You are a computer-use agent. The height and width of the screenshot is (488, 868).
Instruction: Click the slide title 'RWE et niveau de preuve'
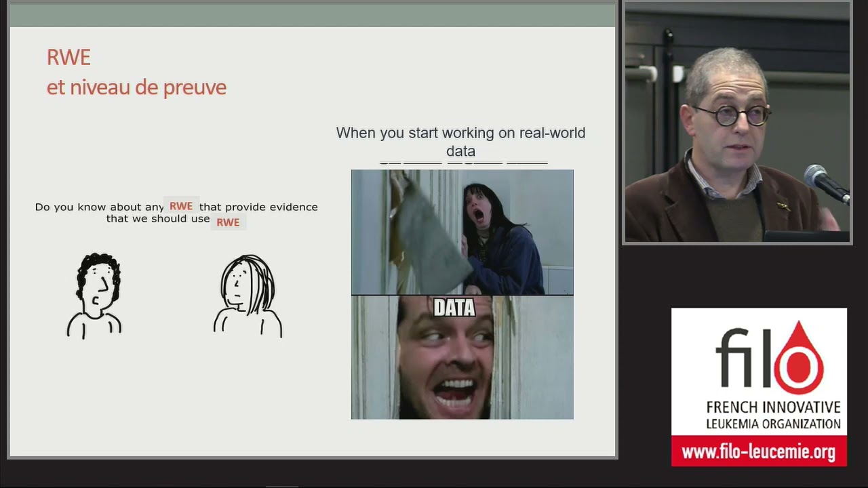pyautogui.click(x=136, y=72)
